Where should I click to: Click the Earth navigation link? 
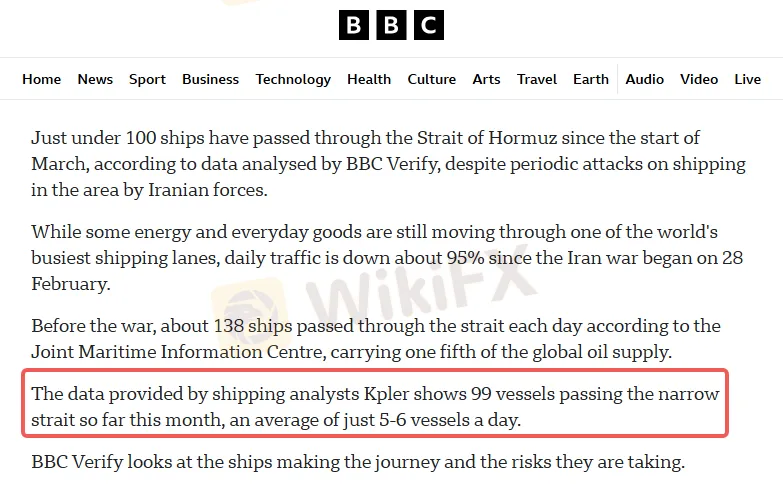tap(591, 79)
